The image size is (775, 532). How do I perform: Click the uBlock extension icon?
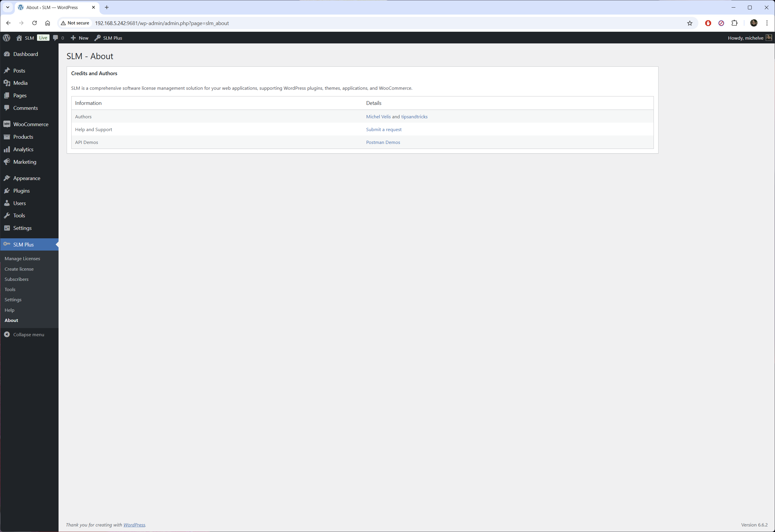coord(708,23)
